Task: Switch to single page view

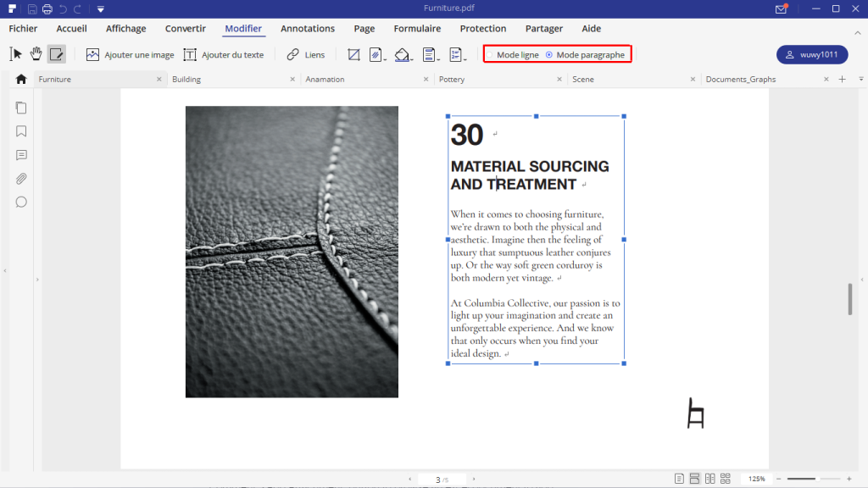Action: pos(679,479)
